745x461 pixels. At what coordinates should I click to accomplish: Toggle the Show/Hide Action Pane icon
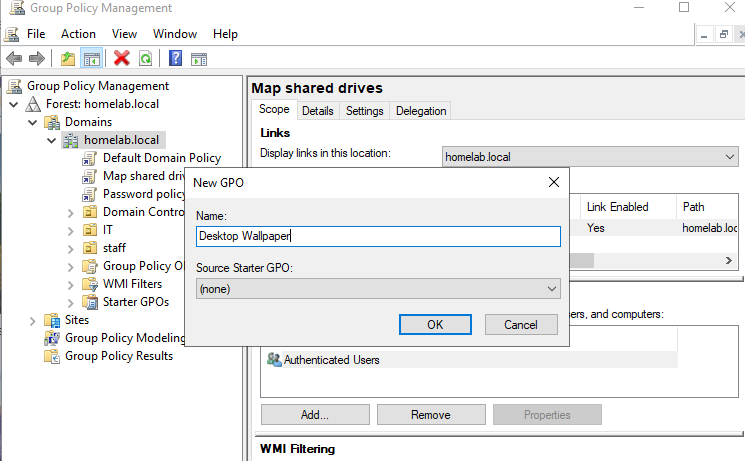[199, 59]
